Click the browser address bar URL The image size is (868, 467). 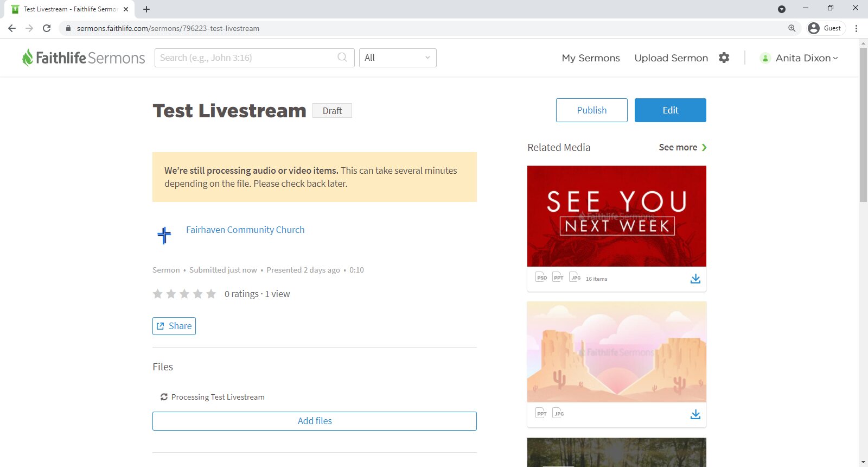tap(168, 28)
